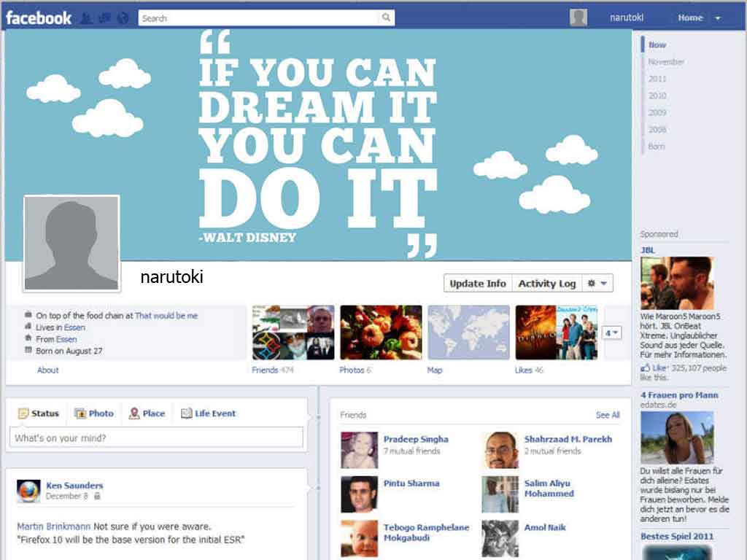Focus the Search field

pyautogui.click(x=260, y=18)
